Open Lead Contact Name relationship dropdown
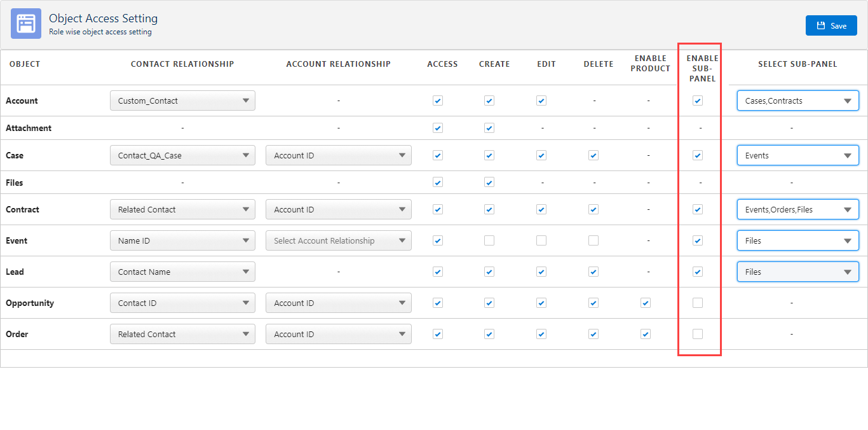This screenshot has height=430, width=868. 182,272
